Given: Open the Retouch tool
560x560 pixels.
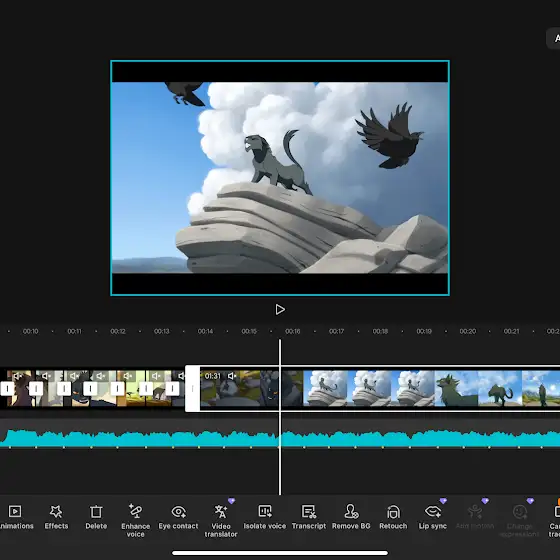Looking at the screenshot, I should pyautogui.click(x=393, y=517).
